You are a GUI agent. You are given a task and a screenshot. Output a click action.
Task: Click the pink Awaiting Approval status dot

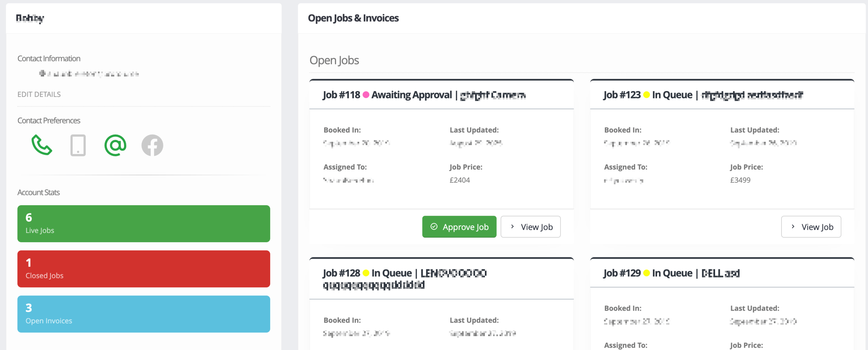click(x=366, y=95)
